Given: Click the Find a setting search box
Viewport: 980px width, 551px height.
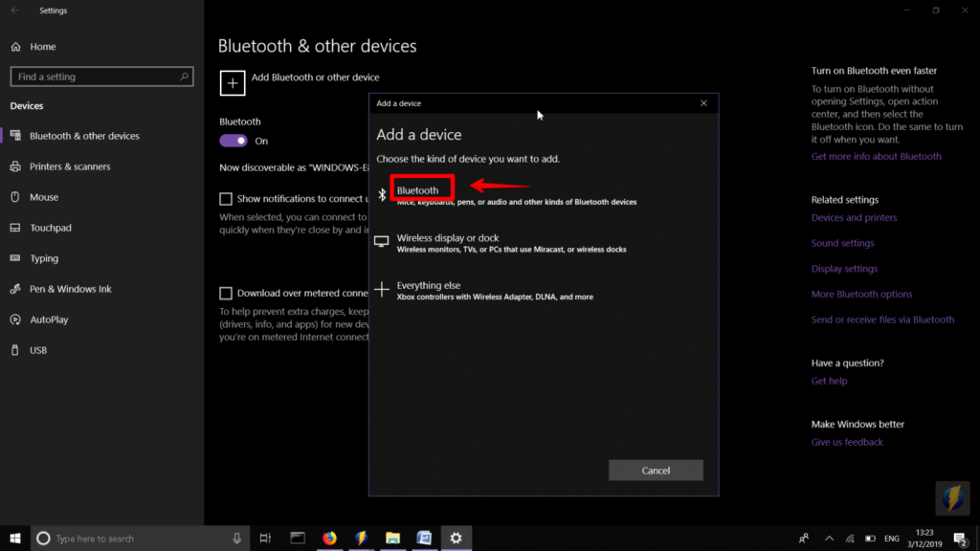Looking at the screenshot, I should click(101, 77).
